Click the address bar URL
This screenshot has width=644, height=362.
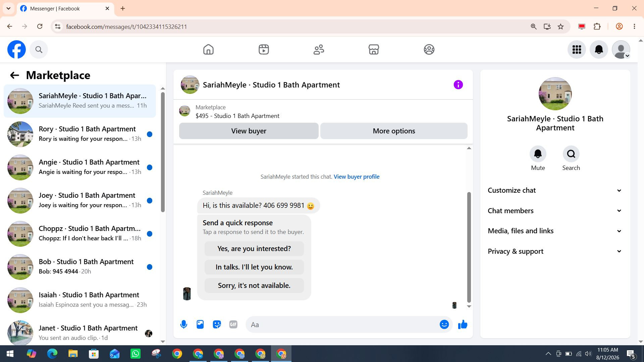(x=126, y=26)
